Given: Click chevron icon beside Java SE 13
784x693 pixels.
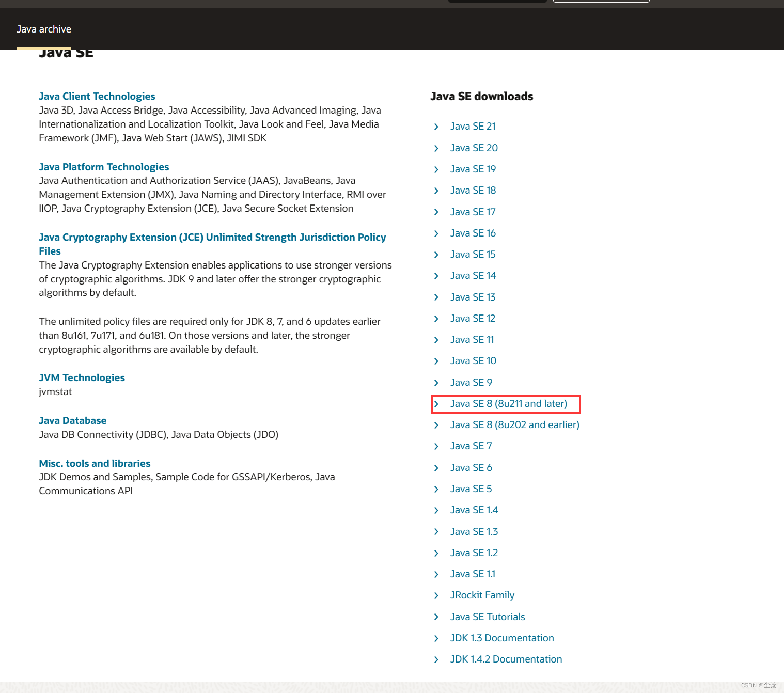Looking at the screenshot, I should 436,297.
